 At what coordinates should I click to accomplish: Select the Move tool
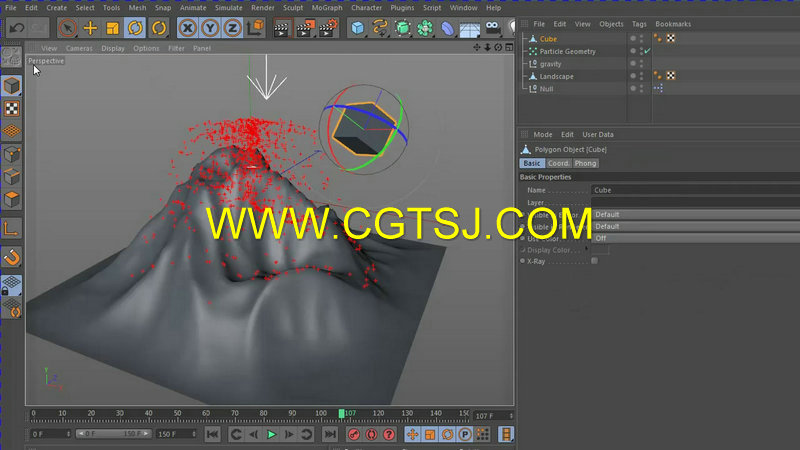tap(90, 28)
